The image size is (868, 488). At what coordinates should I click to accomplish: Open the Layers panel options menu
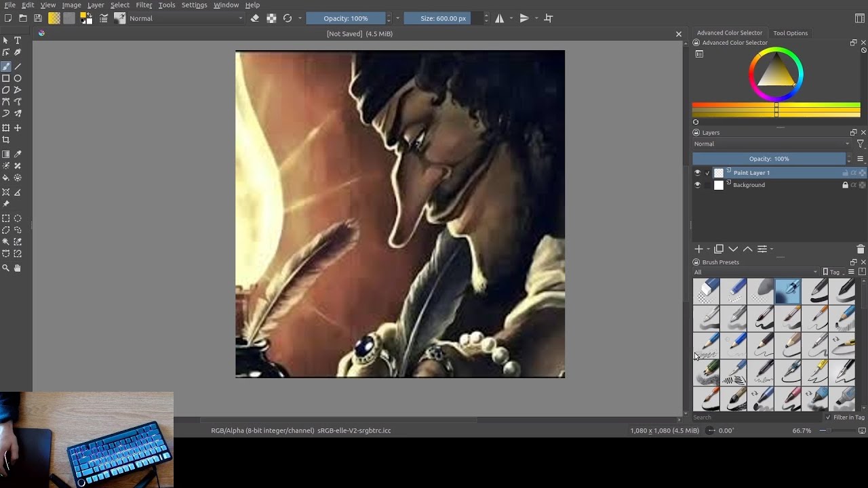click(861, 159)
